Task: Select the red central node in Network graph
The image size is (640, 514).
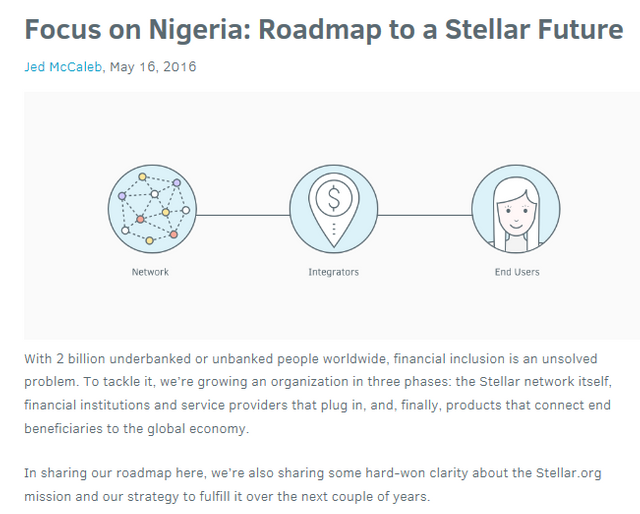Action: click(x=140, y=220)
